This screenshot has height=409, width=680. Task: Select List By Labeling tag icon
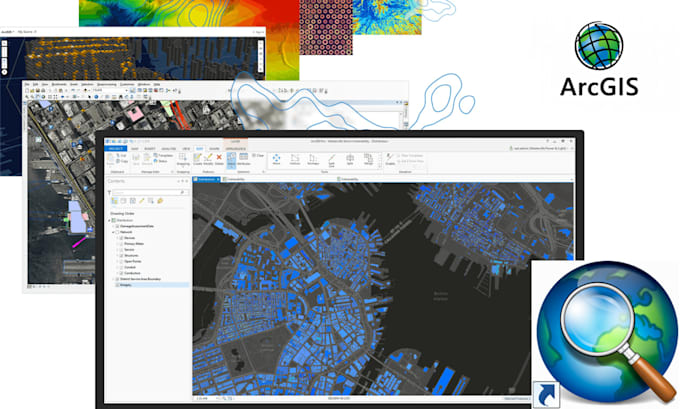(x=160, y=201)
